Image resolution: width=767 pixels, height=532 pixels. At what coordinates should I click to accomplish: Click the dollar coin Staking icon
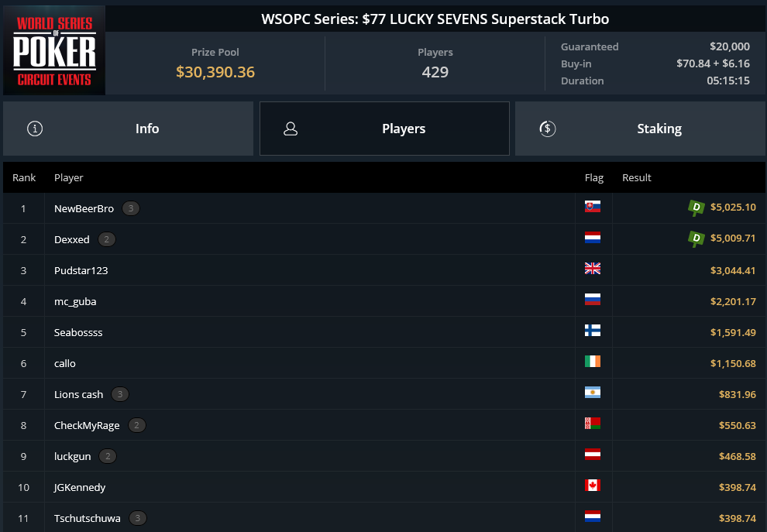(x=548, y=129)
